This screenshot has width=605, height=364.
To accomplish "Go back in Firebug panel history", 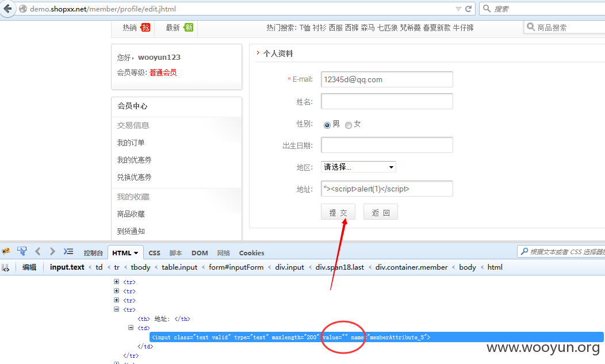I will (38, 252).
